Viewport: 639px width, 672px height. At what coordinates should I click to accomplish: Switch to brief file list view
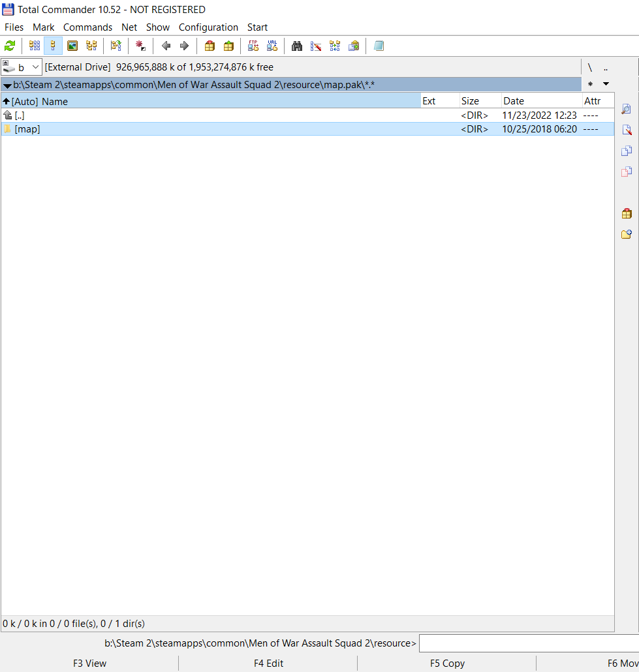(x=35, y=46)
